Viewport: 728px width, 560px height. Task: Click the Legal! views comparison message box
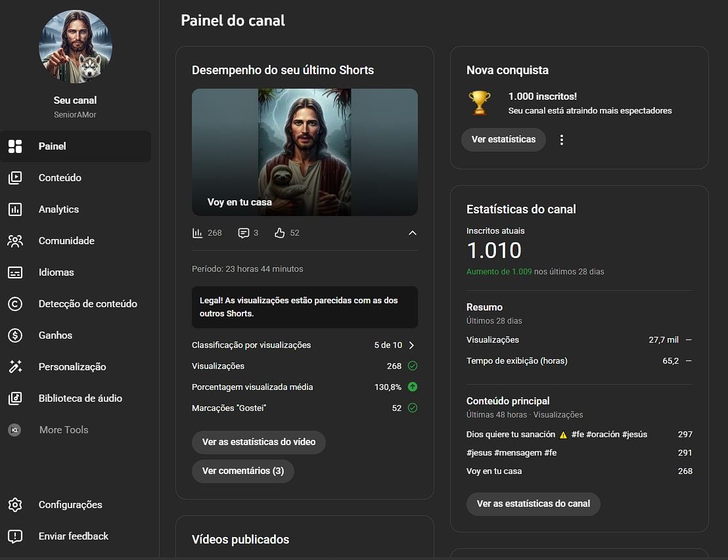pos(305,307)
